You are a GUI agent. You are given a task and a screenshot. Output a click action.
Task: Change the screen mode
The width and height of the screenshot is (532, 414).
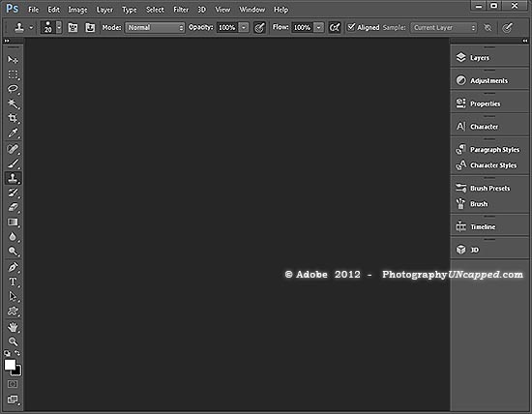tap(13, 399)
